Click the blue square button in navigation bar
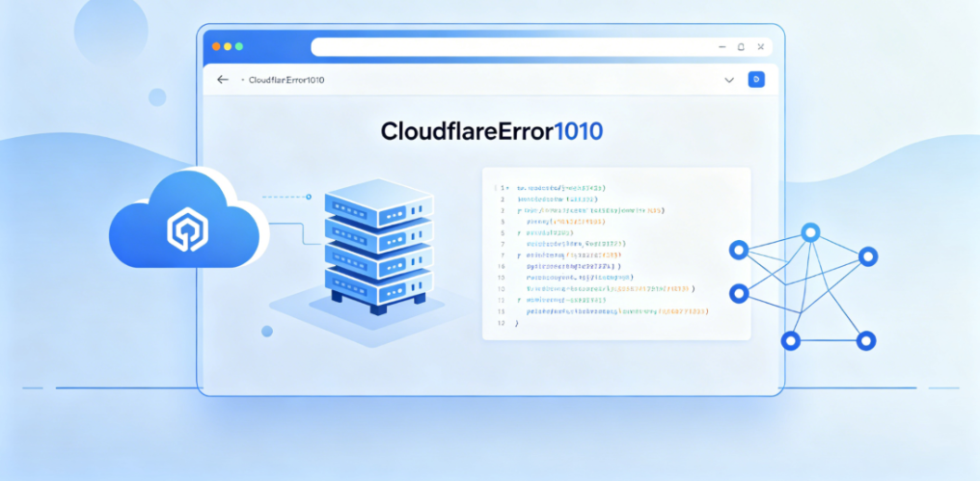 756,79
